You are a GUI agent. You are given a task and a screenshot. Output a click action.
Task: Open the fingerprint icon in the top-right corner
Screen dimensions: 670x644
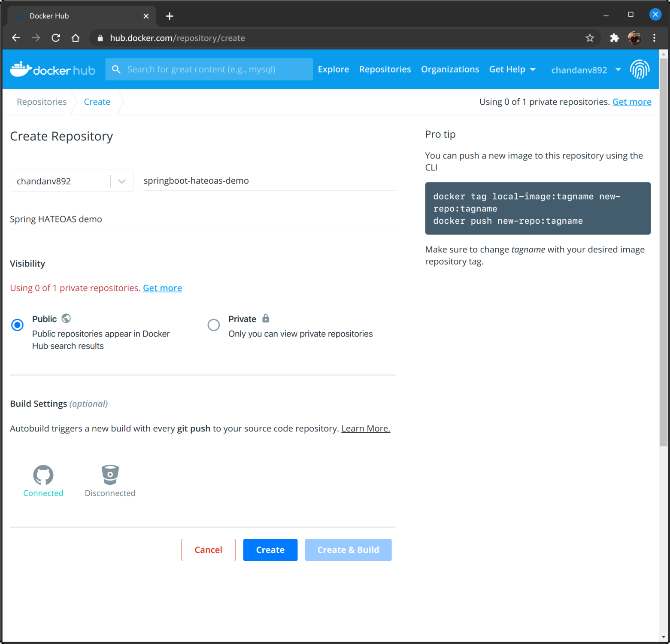click(x=640, y=69)
